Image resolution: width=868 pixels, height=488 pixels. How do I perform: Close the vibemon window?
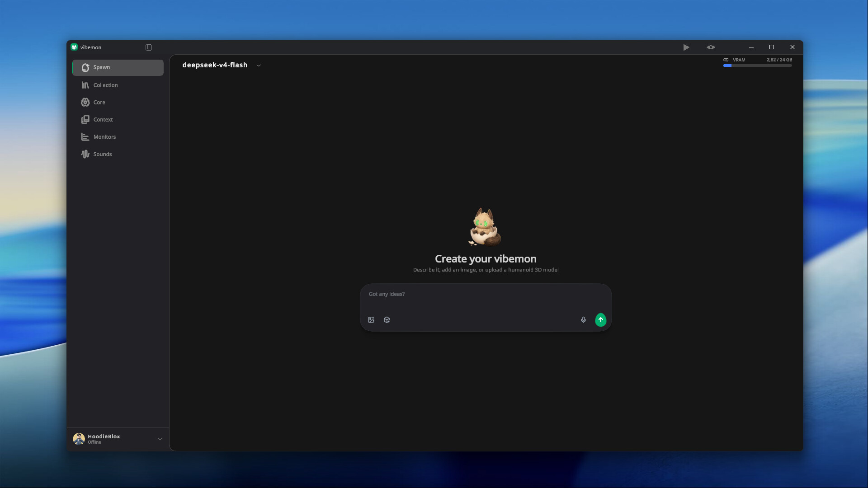(793, 47)
